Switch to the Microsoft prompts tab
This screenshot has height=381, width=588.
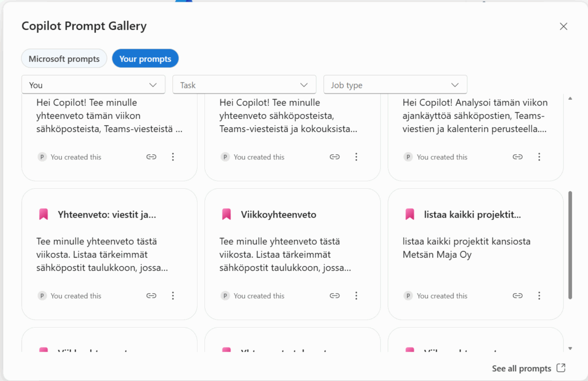coord(64,59)
